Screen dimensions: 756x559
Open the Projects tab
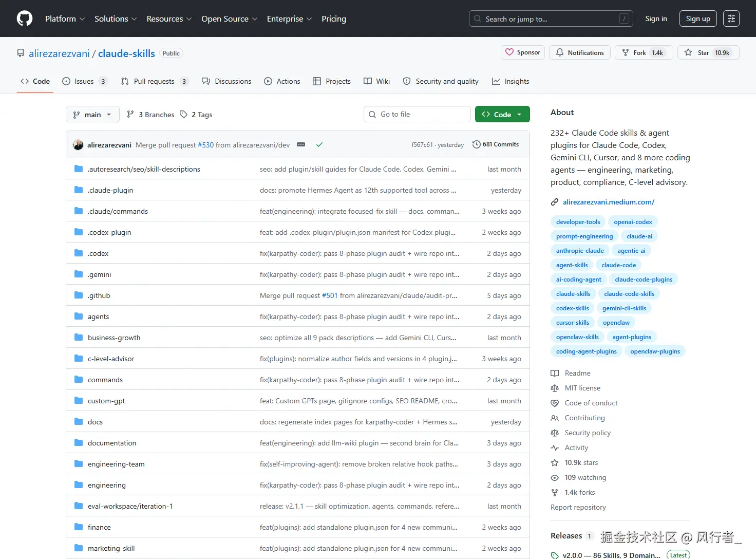pos(332,81)
